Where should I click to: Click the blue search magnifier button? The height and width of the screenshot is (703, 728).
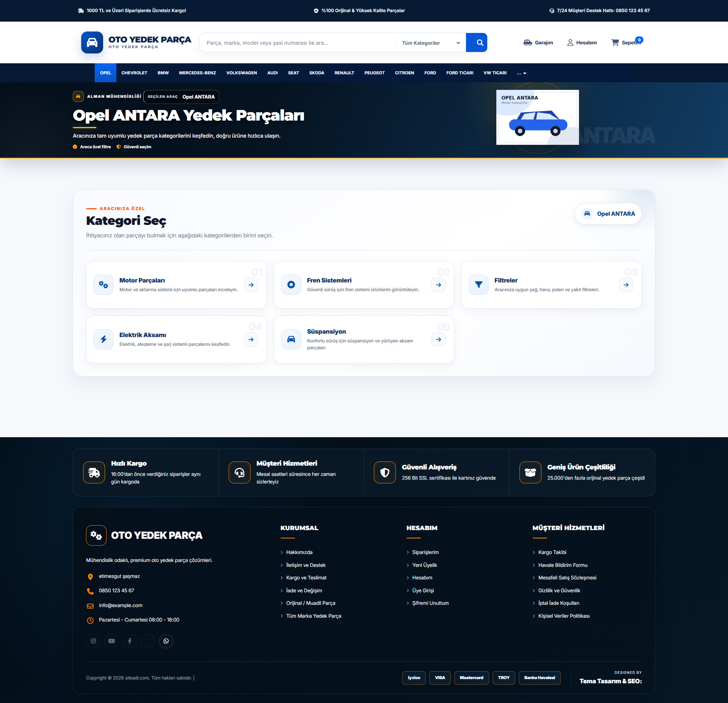(477, 42)
